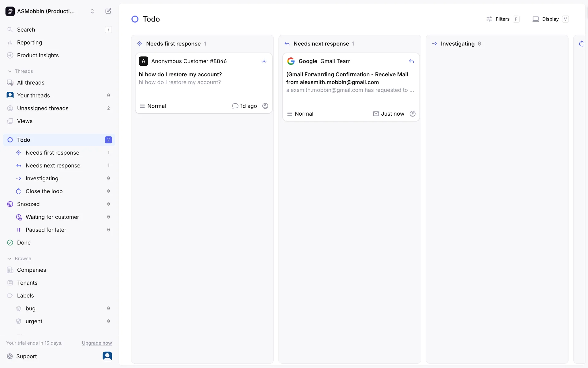588x368 pixels.
Task: Click assignee icon on Anonymous Customer card
Action: click(x=265, y=106)
